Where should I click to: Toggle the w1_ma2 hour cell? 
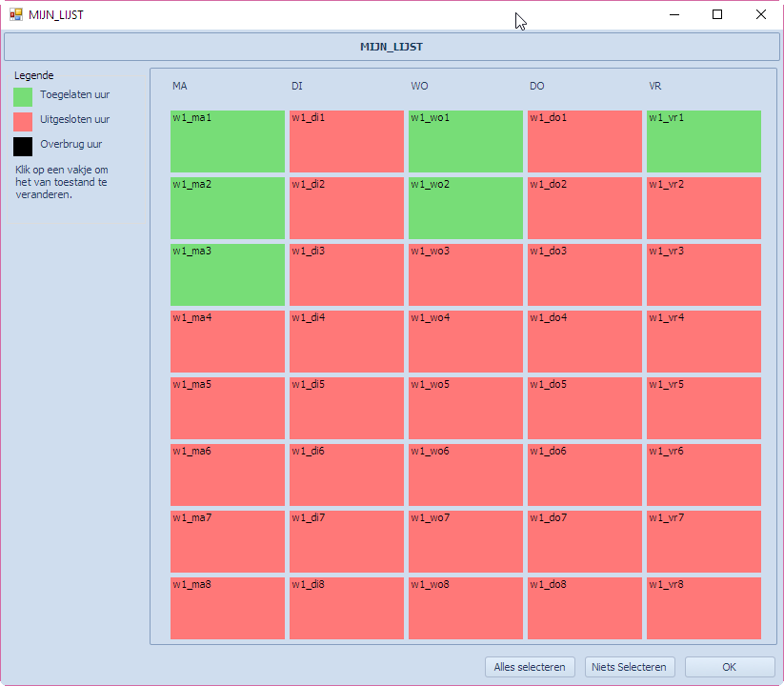[228, 208]
